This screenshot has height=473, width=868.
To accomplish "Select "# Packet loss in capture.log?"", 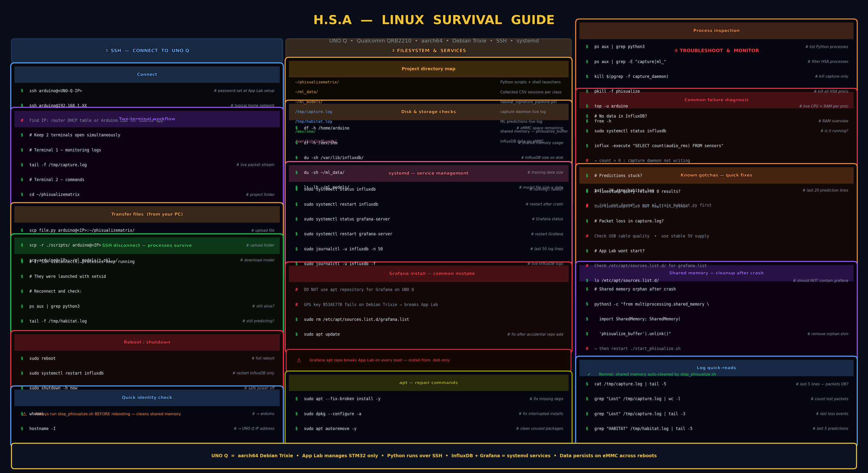I will 629,221.
